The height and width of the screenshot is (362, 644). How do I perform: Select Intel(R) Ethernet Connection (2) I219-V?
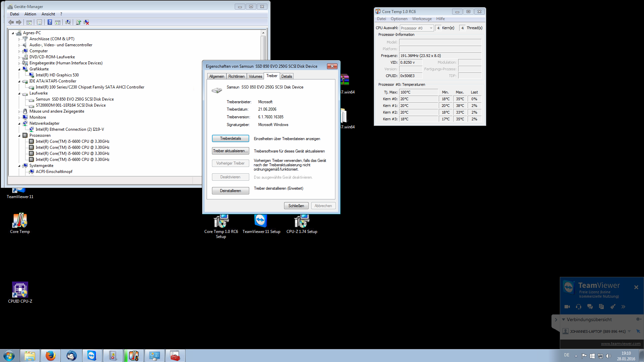click(x=70, y=129)
